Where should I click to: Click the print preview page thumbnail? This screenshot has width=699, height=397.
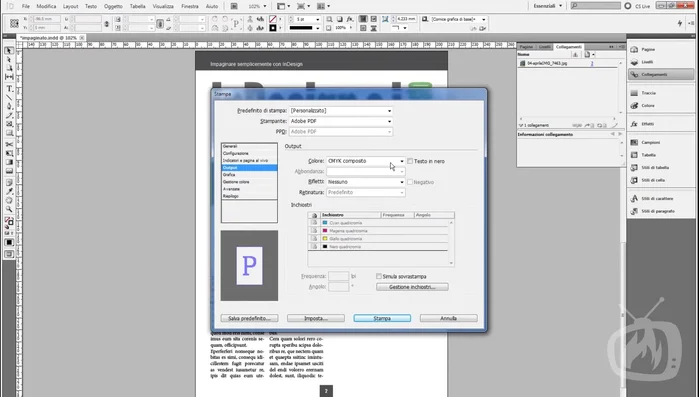[x=249, y=266]
